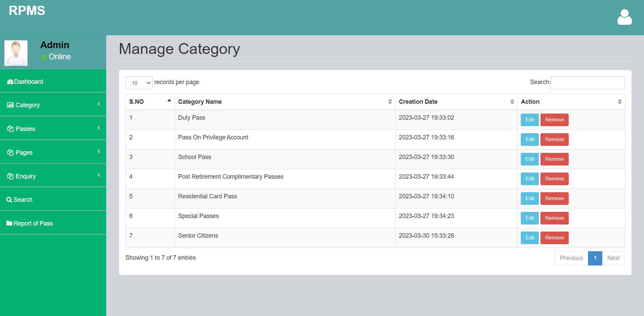This screenshot has width=644, height=316.
Task: Click inside the Search input field
Action: pyautogui.click(x=588, y=82)
